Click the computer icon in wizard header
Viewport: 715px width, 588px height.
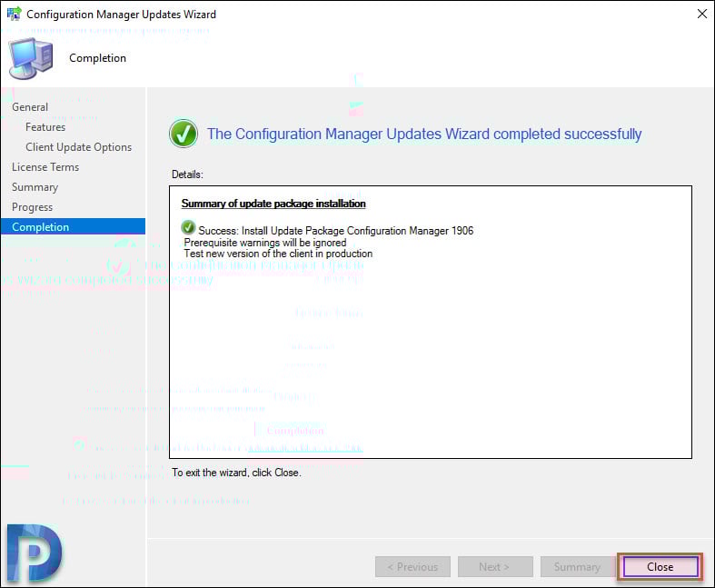point(31,58)
